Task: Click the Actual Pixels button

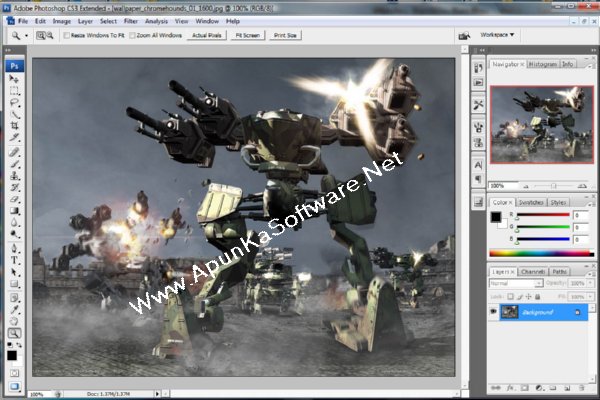Action: click(x=207, y=35)
